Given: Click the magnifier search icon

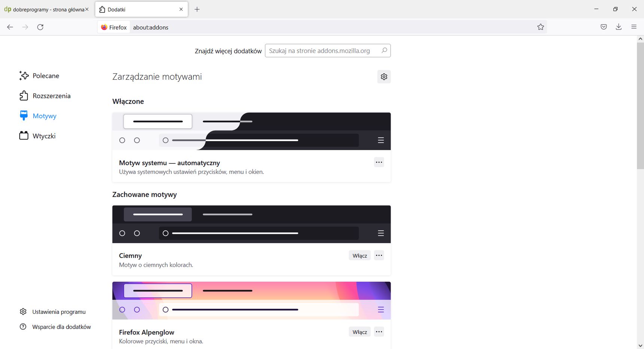Looking at the screenshot, I should coord(384,50).
